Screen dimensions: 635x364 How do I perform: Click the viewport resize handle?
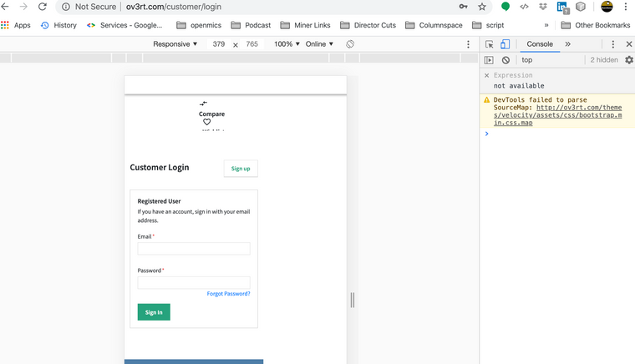pos(353,300)
